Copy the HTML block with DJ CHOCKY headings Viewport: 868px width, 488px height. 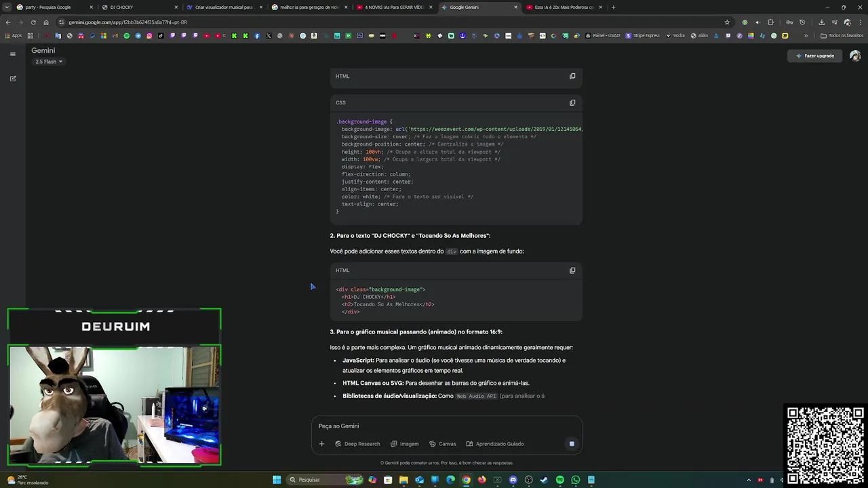click(572, 270)
